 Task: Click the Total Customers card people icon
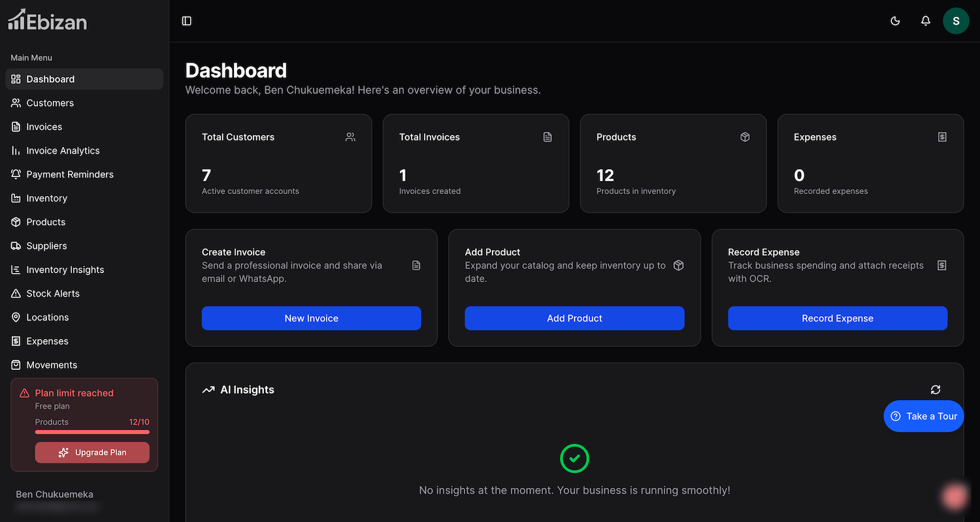point(351,137)
